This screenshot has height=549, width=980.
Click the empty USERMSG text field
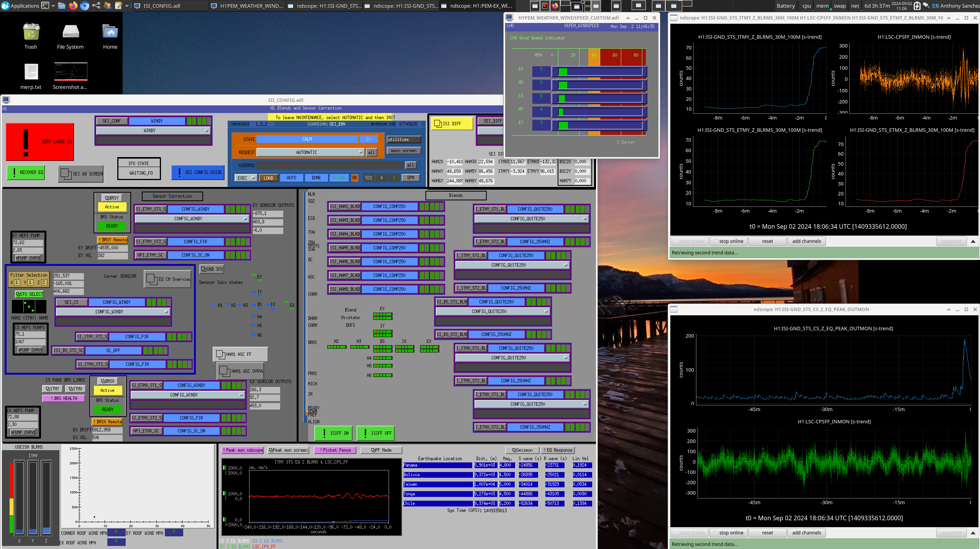(330, 165)
